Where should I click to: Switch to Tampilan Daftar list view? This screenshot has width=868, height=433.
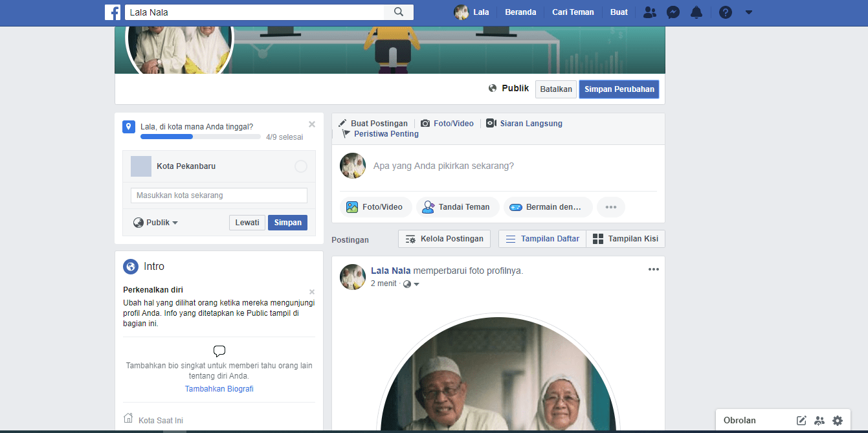(542, 239)
